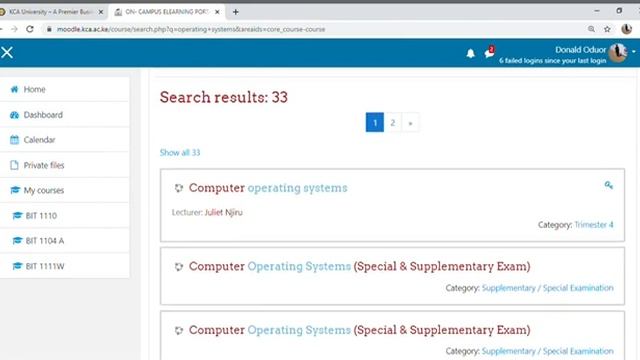
Task: Go to results page 2
Action: [393, 122]
